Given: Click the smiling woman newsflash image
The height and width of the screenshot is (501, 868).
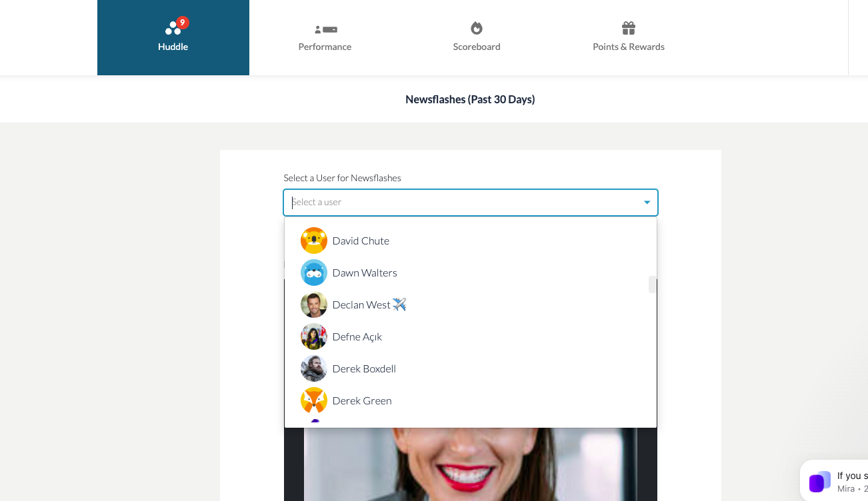Looking at the screenshot, I should pyautogui.click(x=471, y=464).
